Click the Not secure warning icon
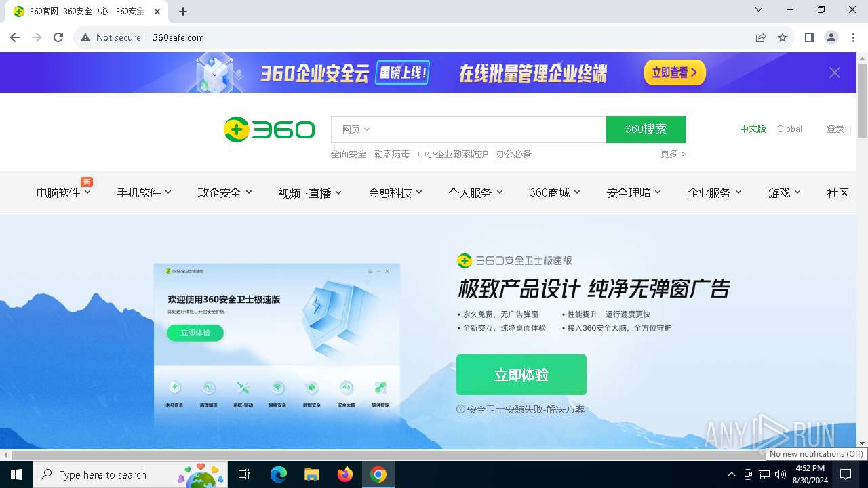Viewport: 868px width, 488px height. [85, 37]
